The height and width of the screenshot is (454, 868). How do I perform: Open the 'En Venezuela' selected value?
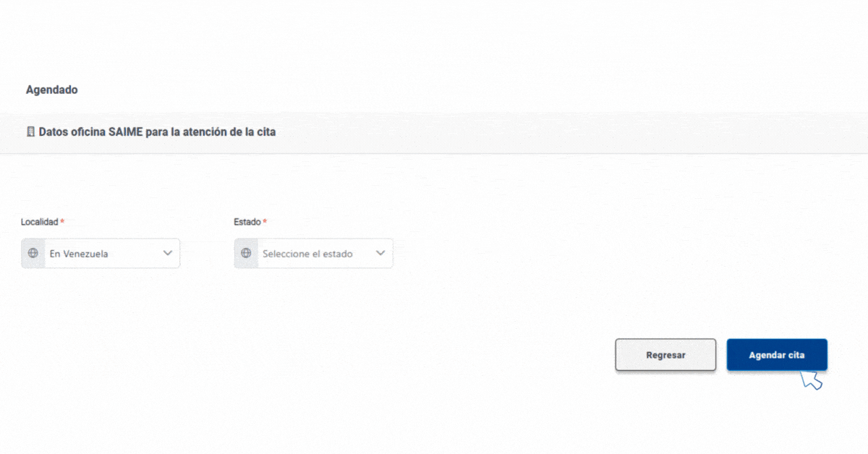point(79,254)
